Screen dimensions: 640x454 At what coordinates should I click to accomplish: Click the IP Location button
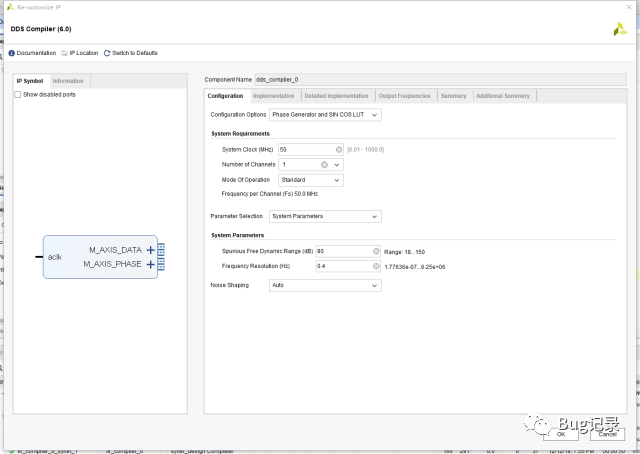coord(80,53)
